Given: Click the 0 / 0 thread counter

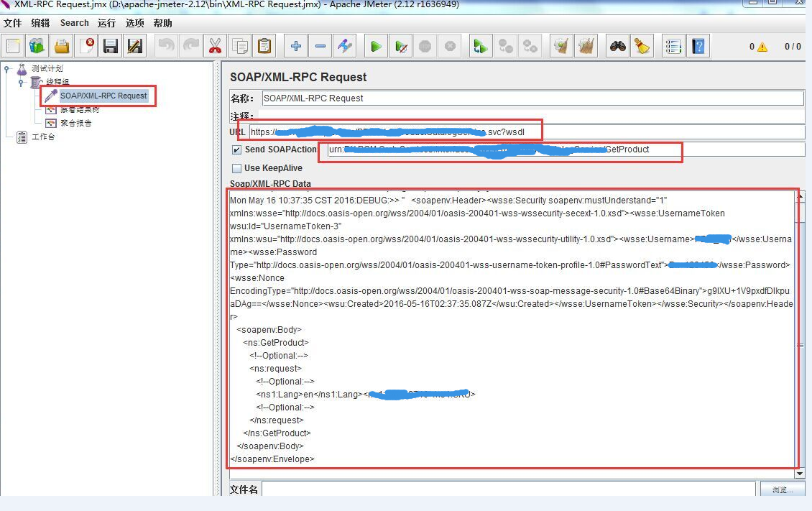Looking at the screenshot, I should (x=793, y=47).
